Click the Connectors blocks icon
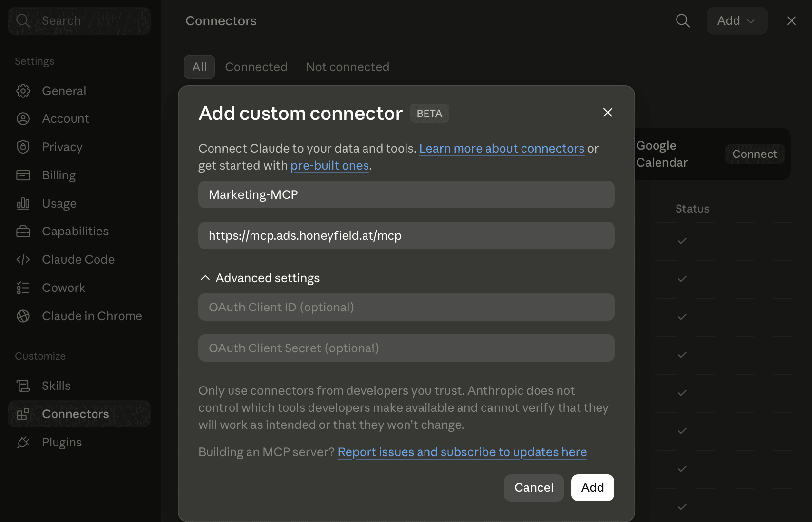 pyautogui.click(x=23, y=414)
